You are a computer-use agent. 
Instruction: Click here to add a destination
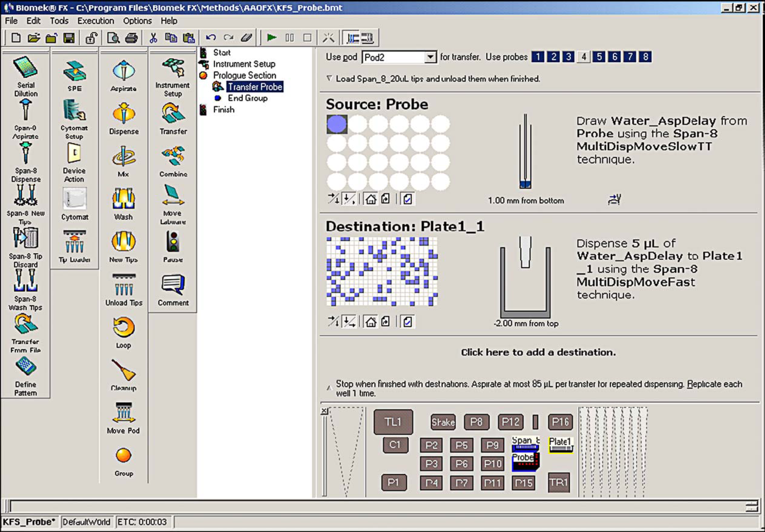[538, 352]
